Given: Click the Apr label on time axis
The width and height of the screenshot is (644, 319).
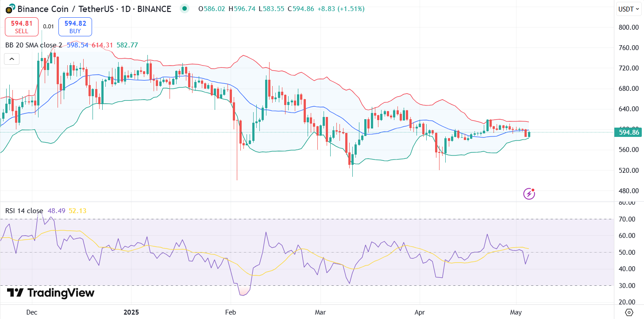Looking at the screenshot, I should 419,312.
